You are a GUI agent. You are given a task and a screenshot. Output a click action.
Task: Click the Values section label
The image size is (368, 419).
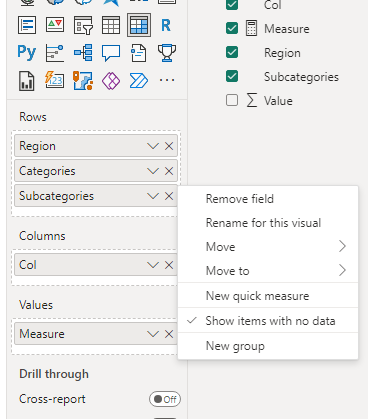(36, 305)
